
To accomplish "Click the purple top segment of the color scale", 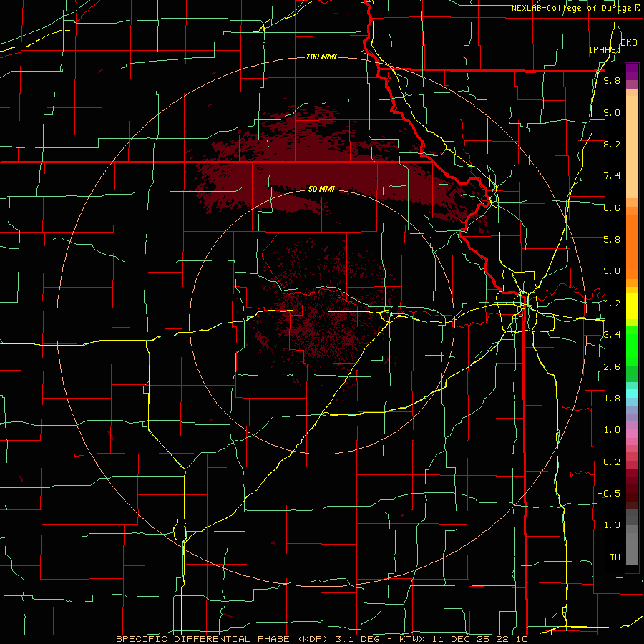I will [x=632, y=72].
